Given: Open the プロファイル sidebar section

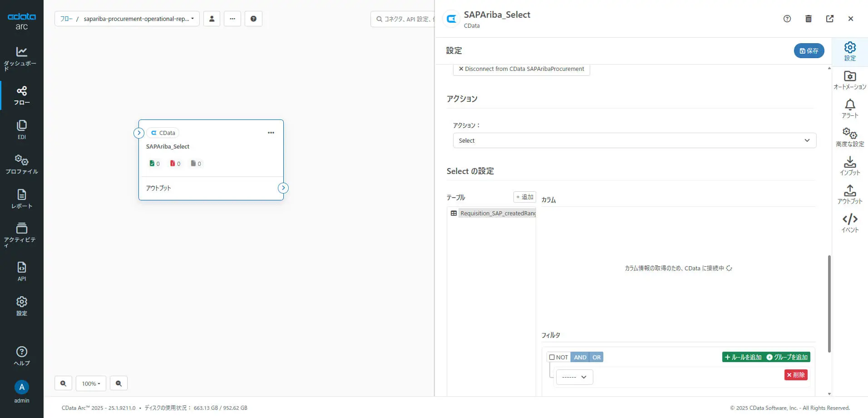Looking at the screenshot, I should coord(21,164).
